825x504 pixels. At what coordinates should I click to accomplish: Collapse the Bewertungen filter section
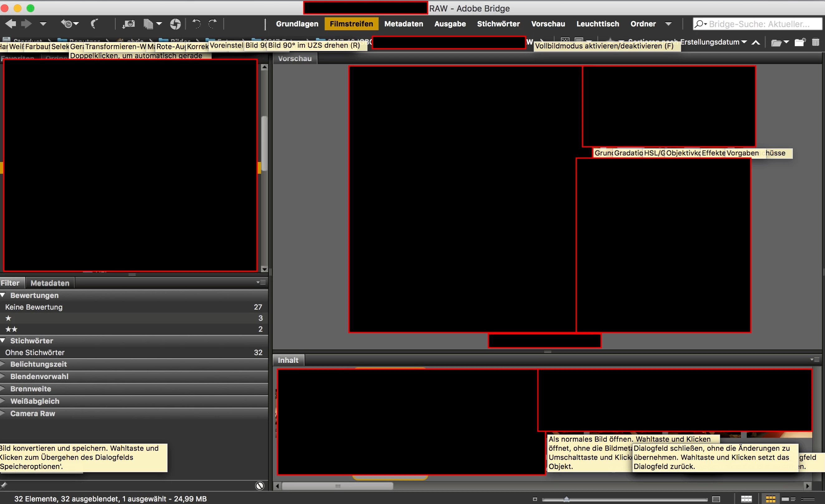[3, 295]
